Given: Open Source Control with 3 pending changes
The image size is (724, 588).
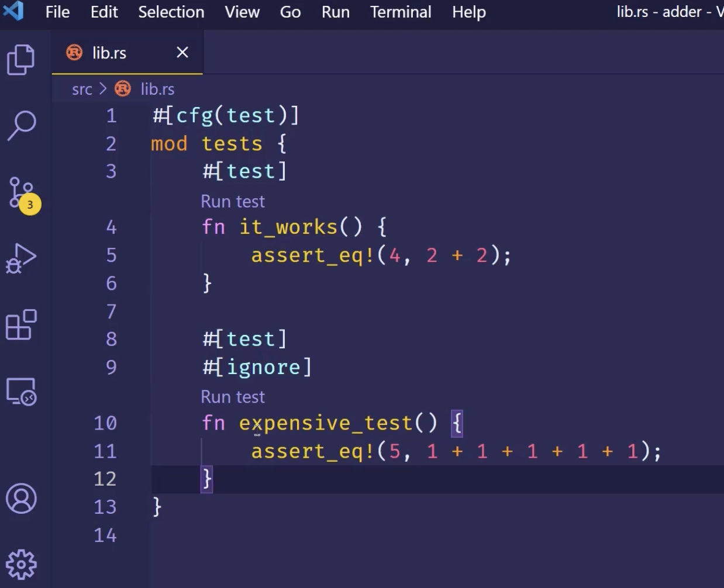Looking at the screenshot, I should click(x=22, y=193).
